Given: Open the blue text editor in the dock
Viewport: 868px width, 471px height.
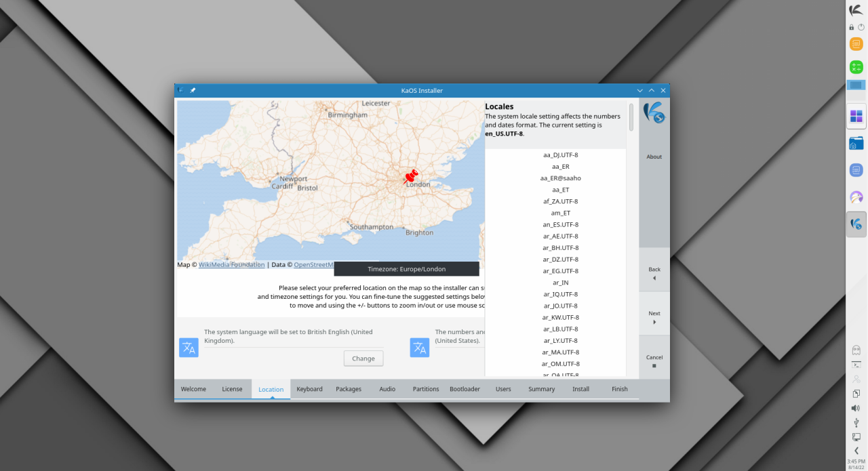Looking at the screenshot, I should pyautogui.click(x=856, y=170).
